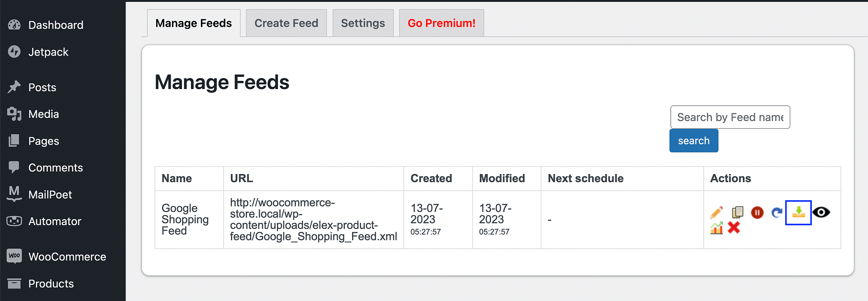Image resolution: width=868 pixels, height=301 pixels.
Task: Open the Settings tab
Action: pyautogui.click(x=362, y=23)
